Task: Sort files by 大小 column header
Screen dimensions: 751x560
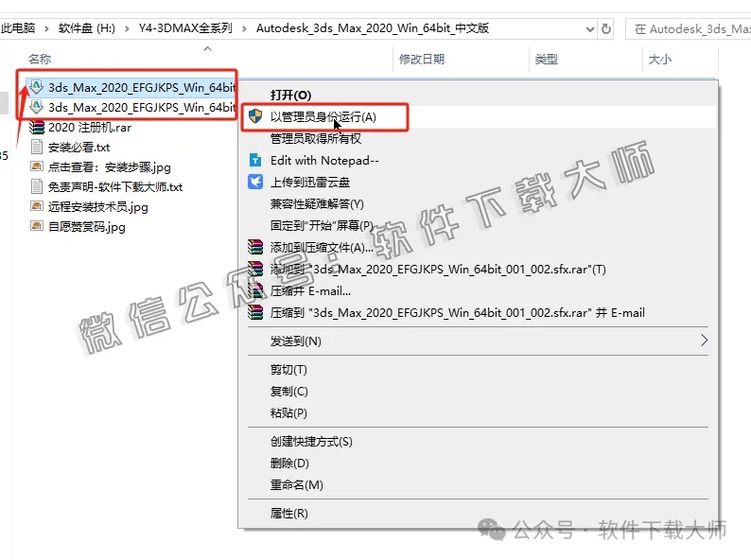Action: [x=659, y=59]
